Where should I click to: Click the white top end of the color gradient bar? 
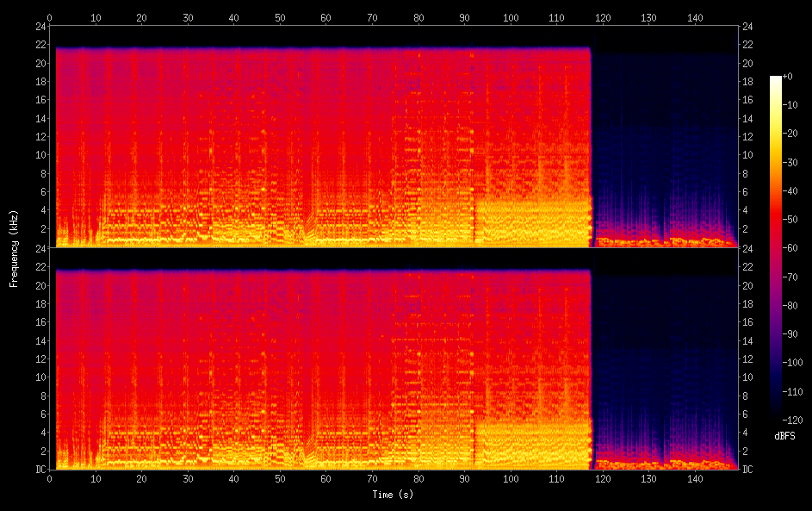pyautogui.click(x=776, y=80)
